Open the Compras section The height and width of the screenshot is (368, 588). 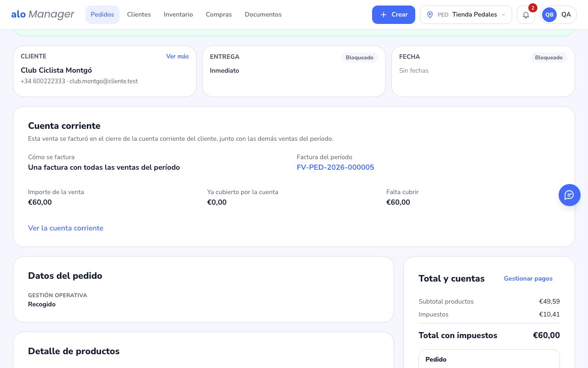pyautogui.click(x=219, y=15)
